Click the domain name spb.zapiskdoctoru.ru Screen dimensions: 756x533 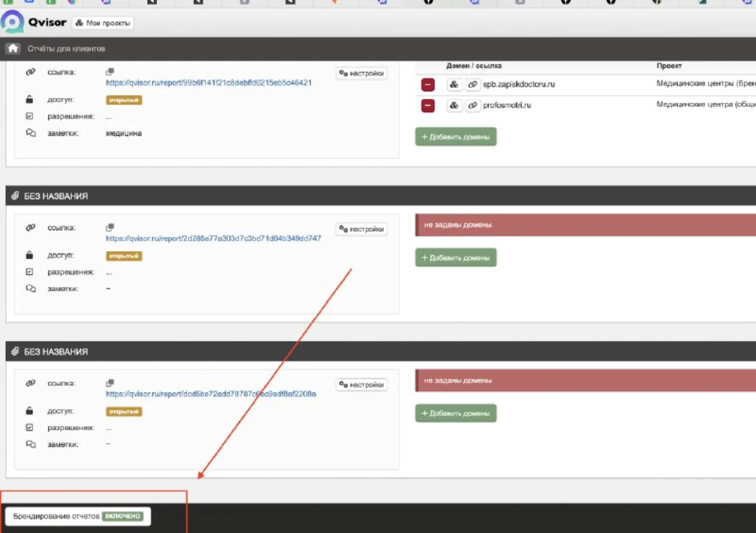point(519,84)
